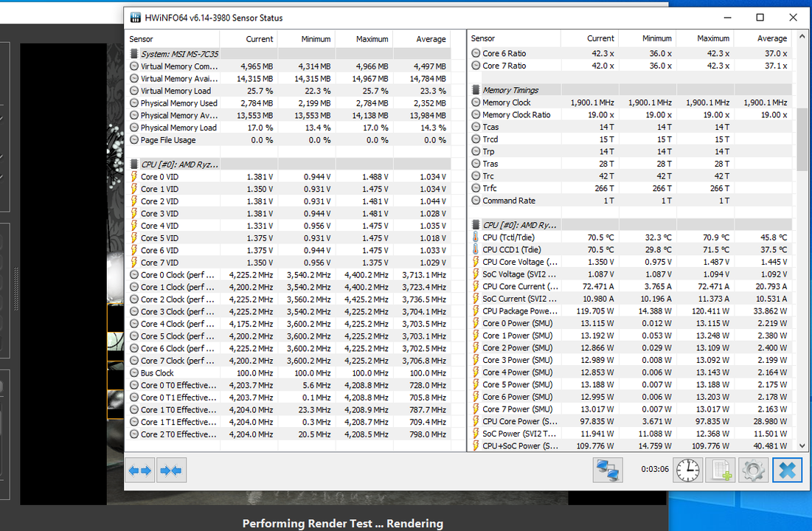Select the SoC Current (SVI2 row
This screenshot has height=531, width=812.
(630, 299)
